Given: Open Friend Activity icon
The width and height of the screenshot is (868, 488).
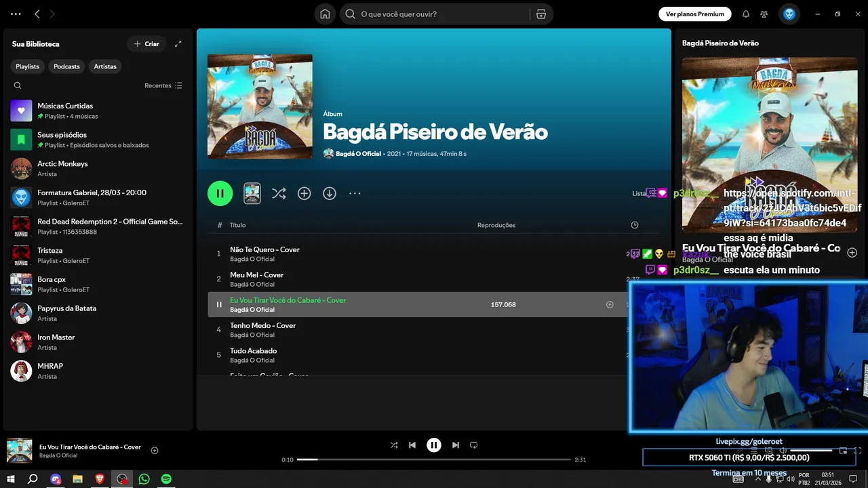Looking at the screenshot, I should [x=764, y=14].
